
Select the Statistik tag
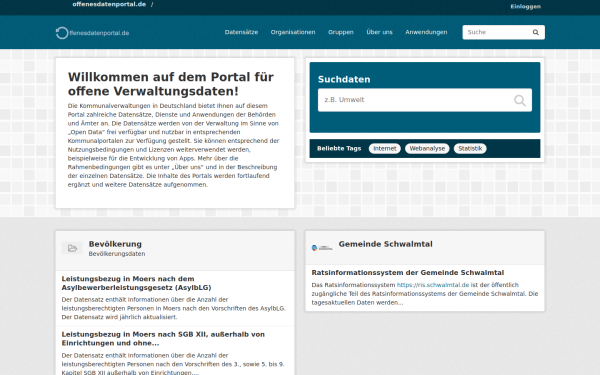470,148
